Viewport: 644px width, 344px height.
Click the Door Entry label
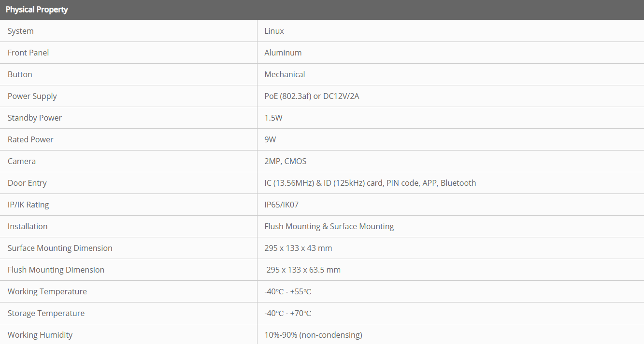27,183
